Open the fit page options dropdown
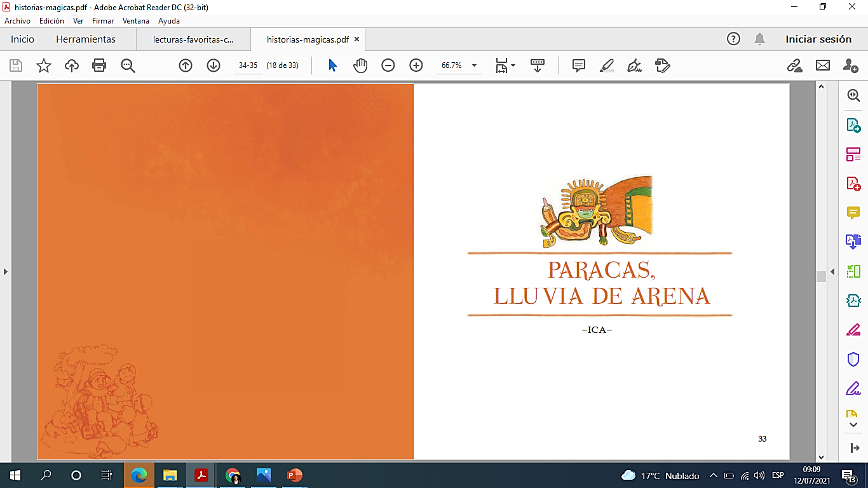Screen dimensions: 868x488 point(506,65)
